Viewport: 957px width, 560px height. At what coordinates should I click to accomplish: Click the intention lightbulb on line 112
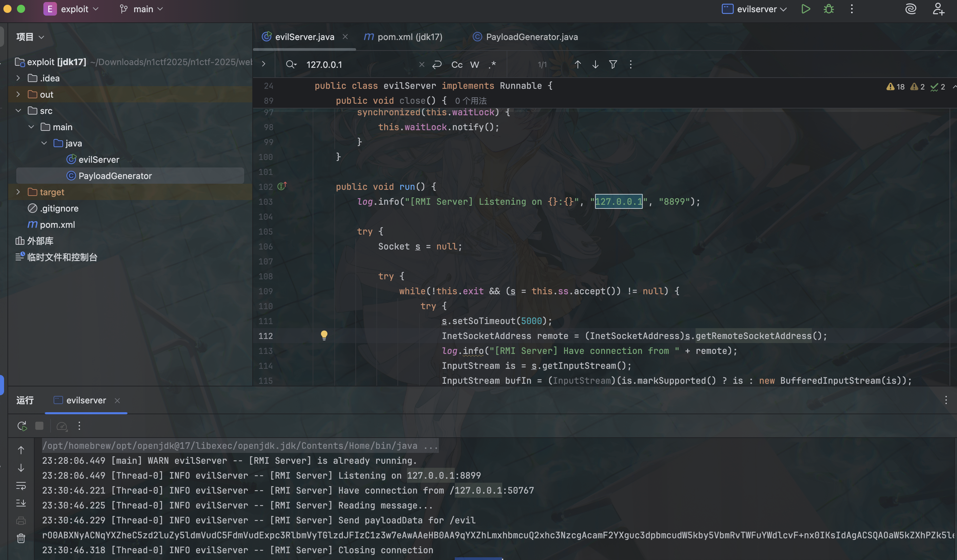click(x=324, y=335)
